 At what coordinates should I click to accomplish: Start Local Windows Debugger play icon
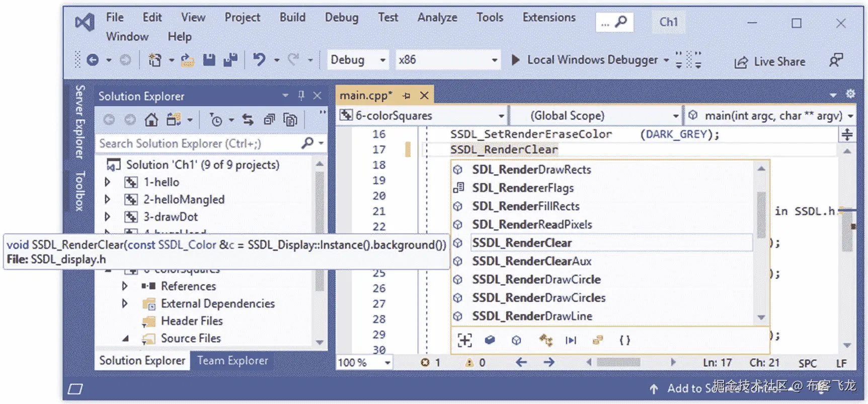(x=515, y=60)
